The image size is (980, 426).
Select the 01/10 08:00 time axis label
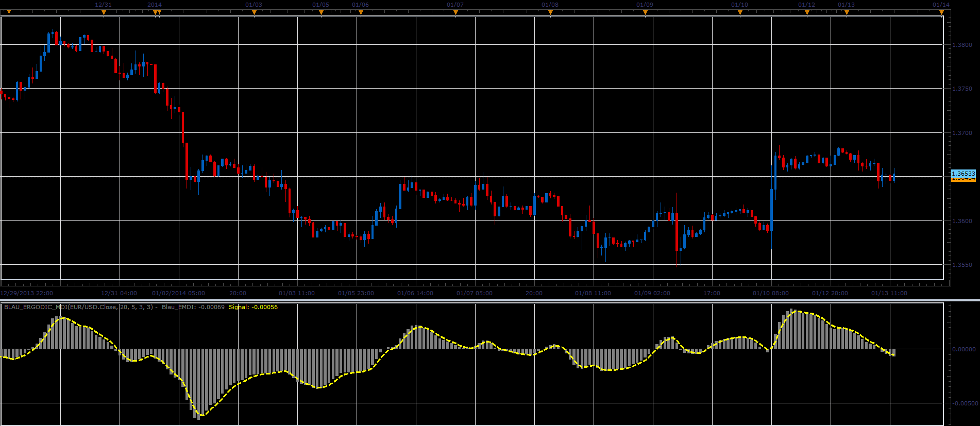(x=771, y=293)
